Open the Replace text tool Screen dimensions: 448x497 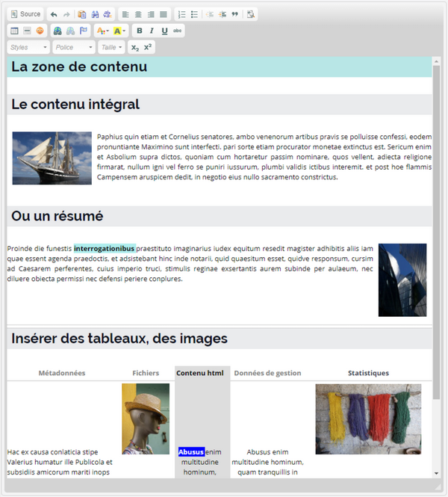108,14
